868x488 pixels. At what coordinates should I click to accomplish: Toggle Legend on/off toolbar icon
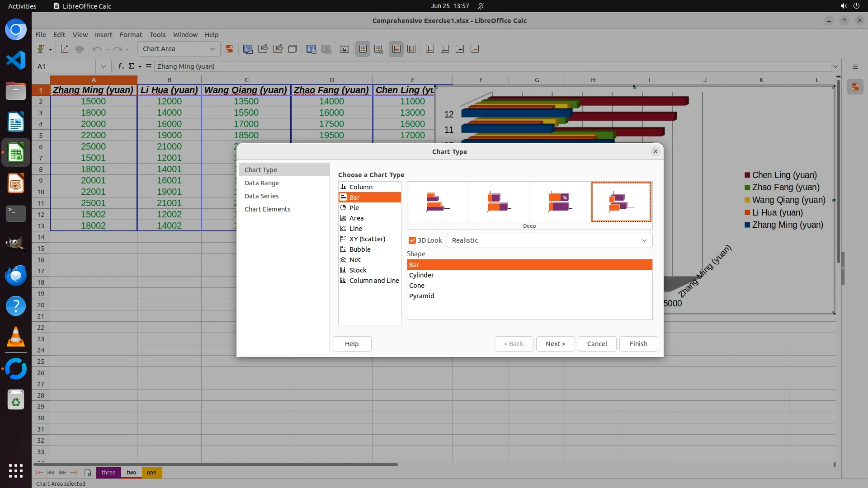(x=363, y=49)
